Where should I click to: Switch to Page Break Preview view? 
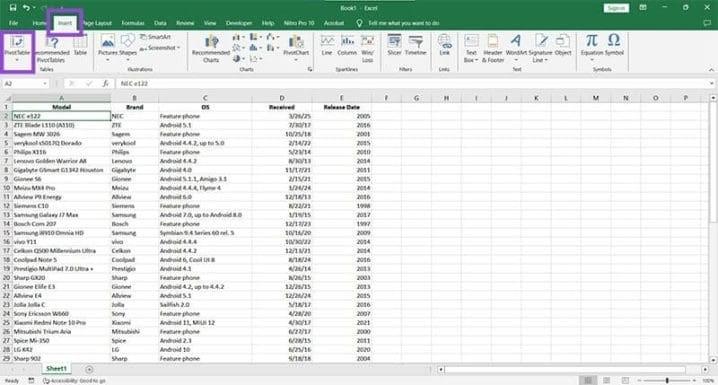(625, 380)
